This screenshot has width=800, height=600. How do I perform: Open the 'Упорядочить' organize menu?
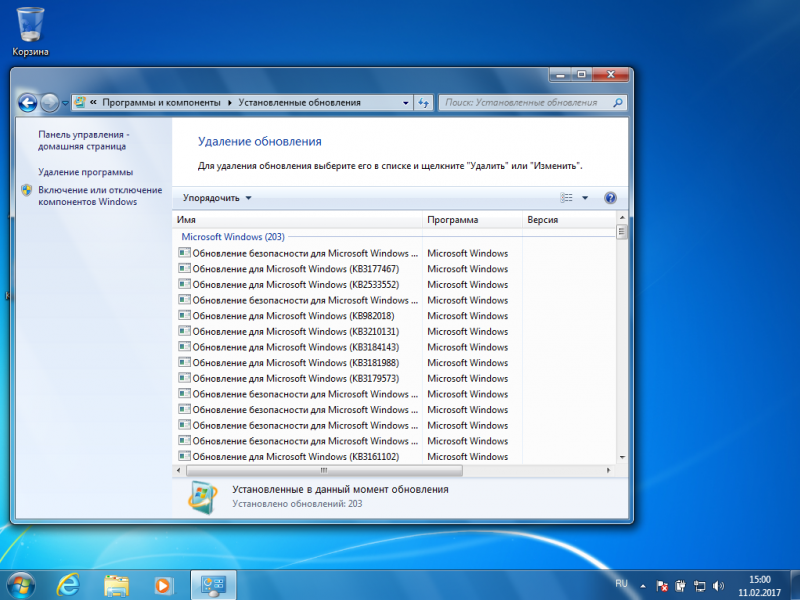217,198
